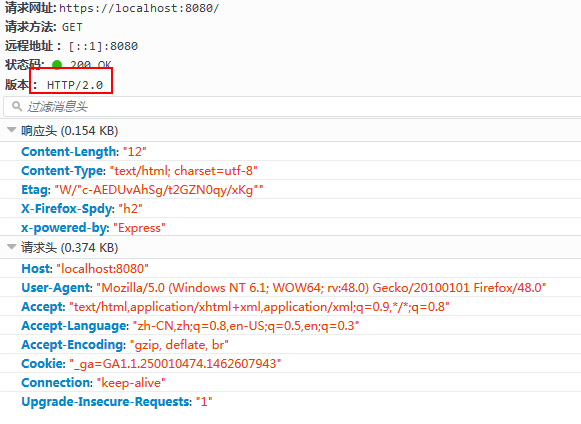Click the x-powered-by Express header
This screenshot has width=581, height=424.
[x=93, y=228]
